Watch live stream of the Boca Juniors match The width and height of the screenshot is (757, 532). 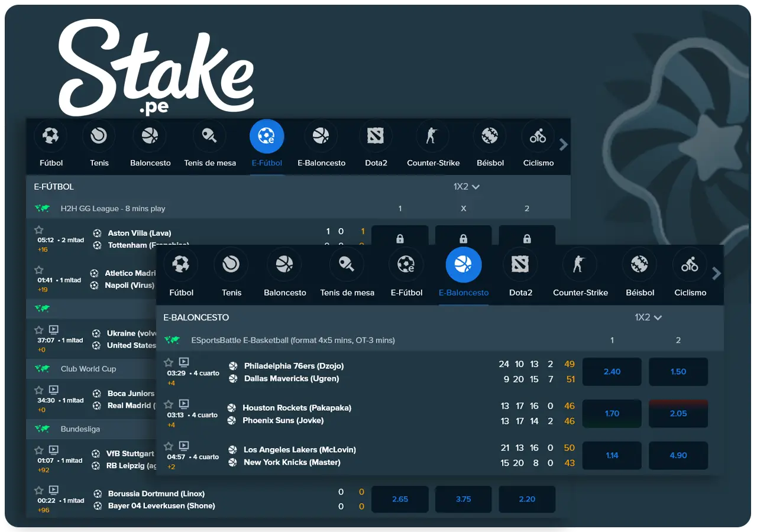pyautogui.click(x=54, y=390)
